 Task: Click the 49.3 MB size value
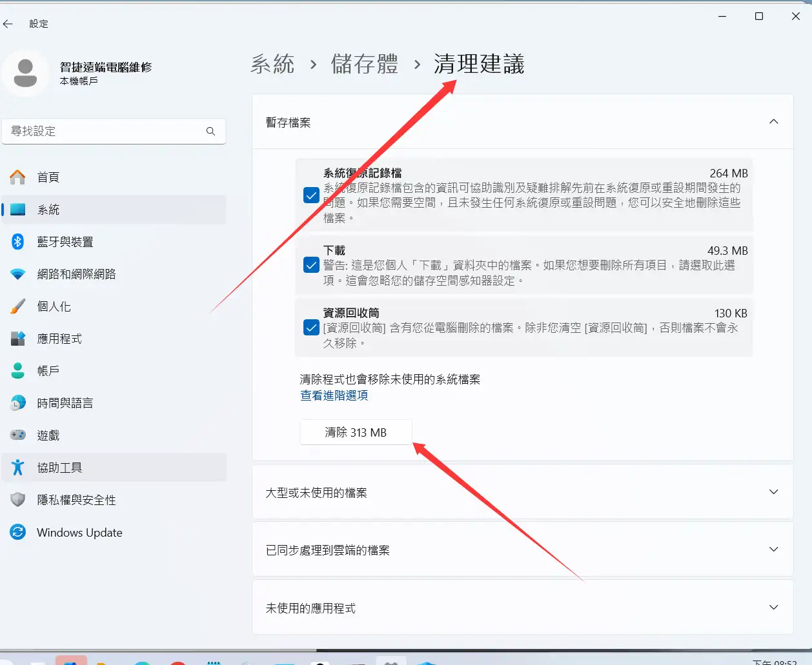tap(727, 251)
